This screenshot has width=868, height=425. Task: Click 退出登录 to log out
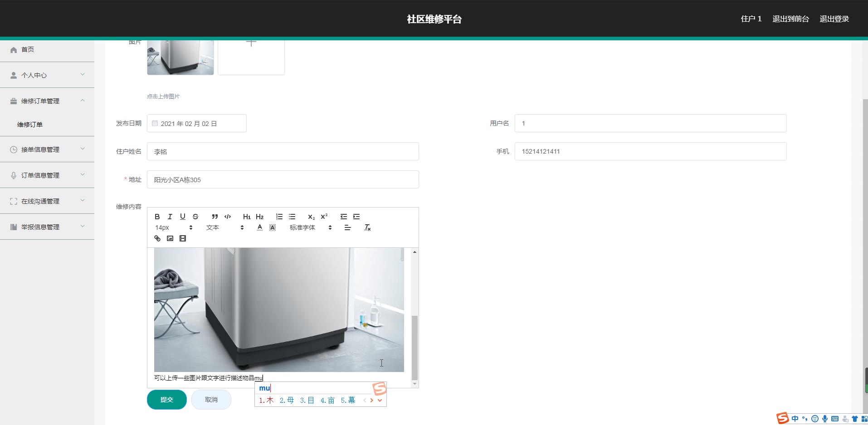click(834, 19)
